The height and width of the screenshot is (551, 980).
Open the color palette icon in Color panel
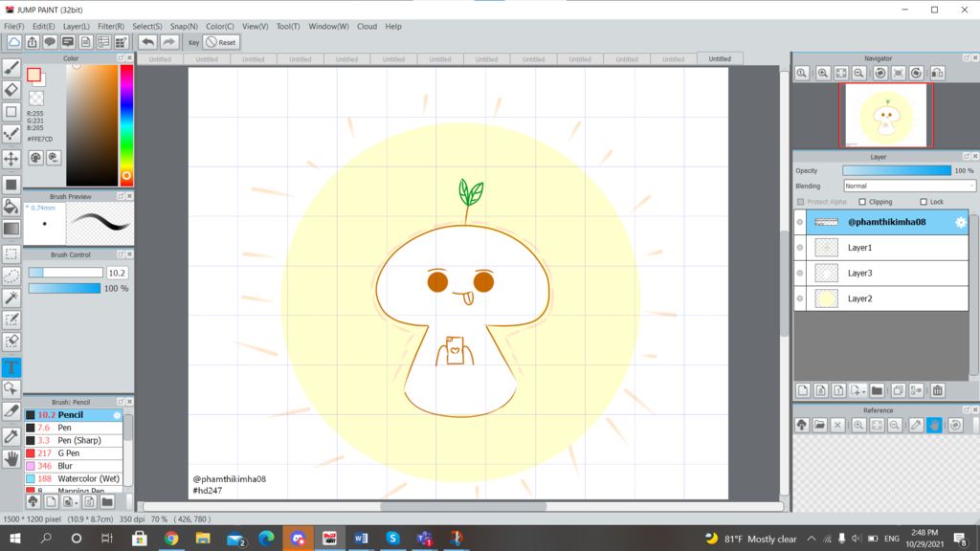(35, 158)
